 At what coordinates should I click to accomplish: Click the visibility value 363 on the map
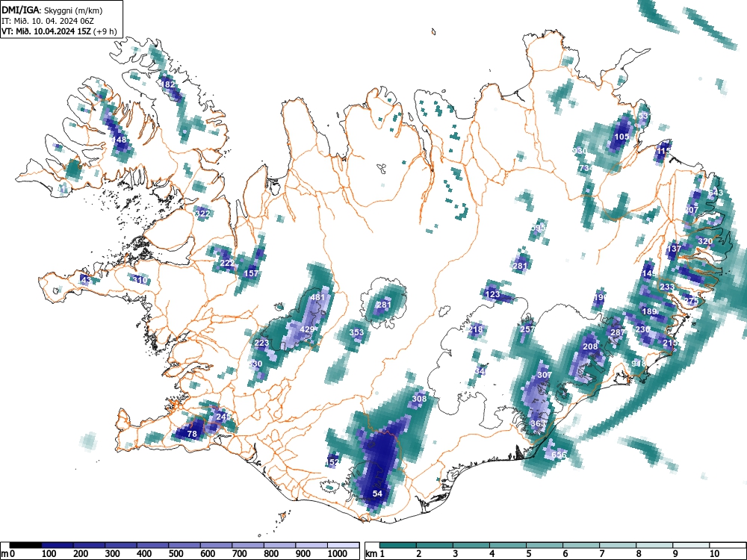click(537, 423)
